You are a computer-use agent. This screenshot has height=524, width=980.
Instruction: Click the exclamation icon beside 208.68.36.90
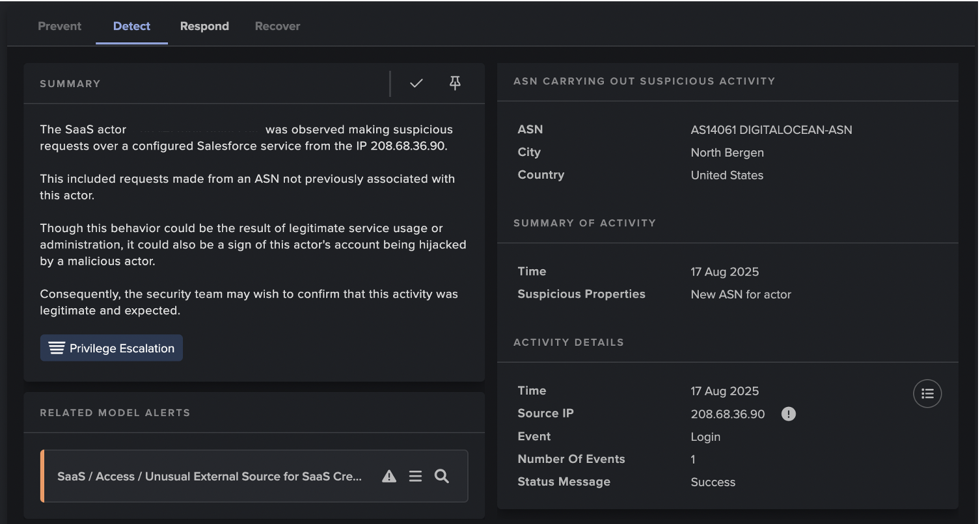[788, 414]
